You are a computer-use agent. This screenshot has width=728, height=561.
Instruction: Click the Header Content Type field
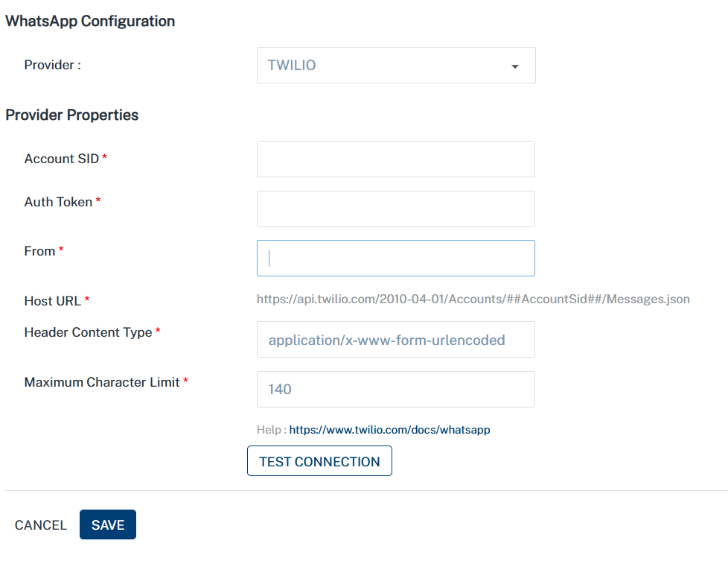[395, 340]
